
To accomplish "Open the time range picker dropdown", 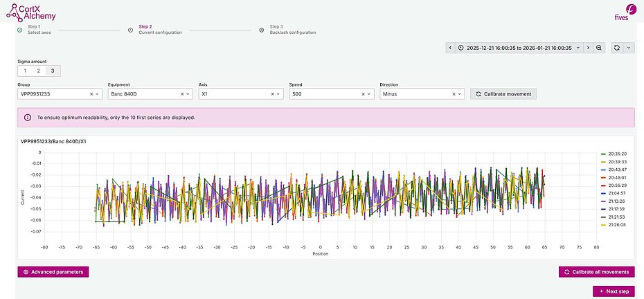I will [519, 48].
